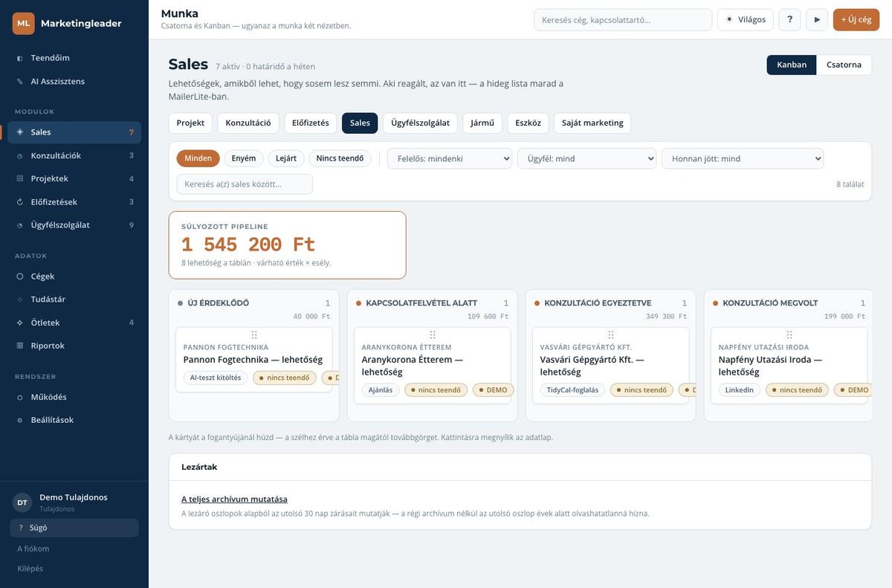The height and width of the screenshot is (588, 892).
Task: Open the Konzultáció tab
Action: click(248, 123)
